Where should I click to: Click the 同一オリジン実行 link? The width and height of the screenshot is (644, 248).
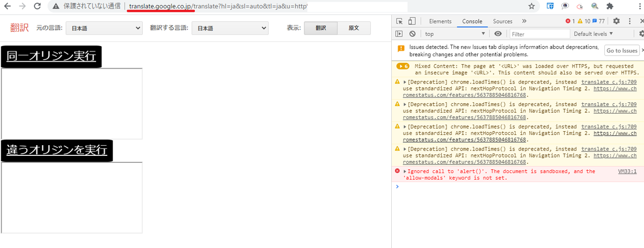[52, 57]
